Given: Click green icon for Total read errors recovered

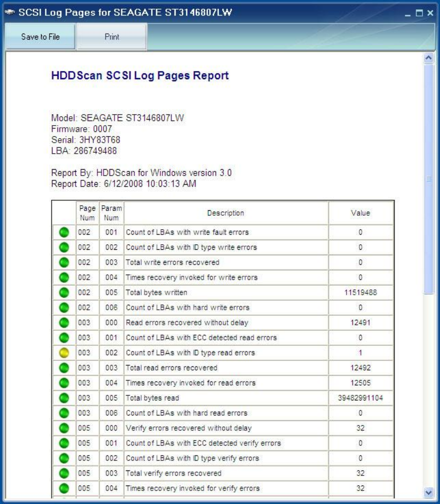Looking at the screenshot, I should [x=64, y=368].
